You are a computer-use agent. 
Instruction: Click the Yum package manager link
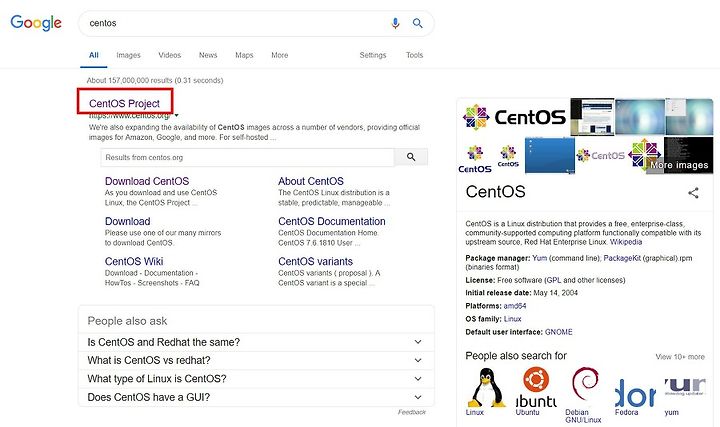[x=540, y=258]
